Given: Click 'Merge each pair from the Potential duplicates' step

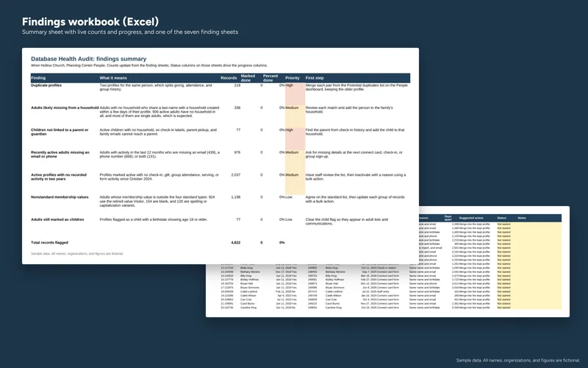Looking at the screenshot, I should click(x=356, y=88).
